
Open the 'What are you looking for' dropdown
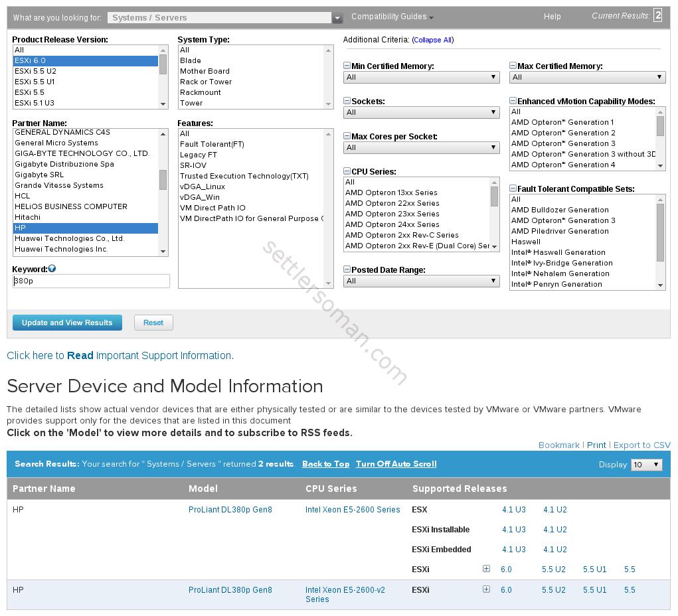pyautogui.click(x=338, y=18)
